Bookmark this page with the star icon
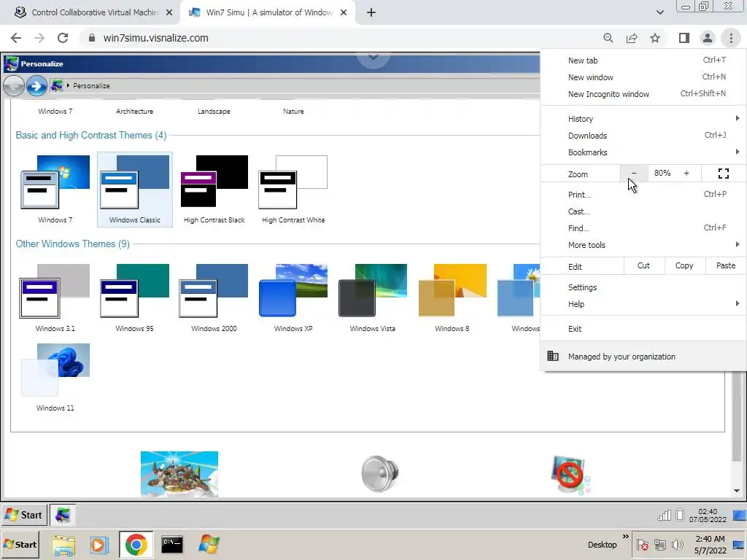Viewport: 747px width, 560px height. [655, 38]
